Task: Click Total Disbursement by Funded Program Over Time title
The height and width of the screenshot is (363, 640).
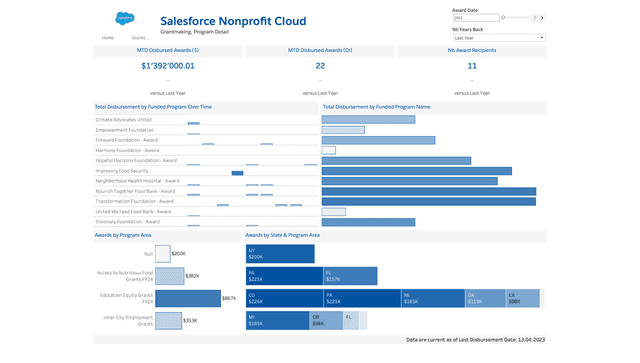Action: point(153,107)
